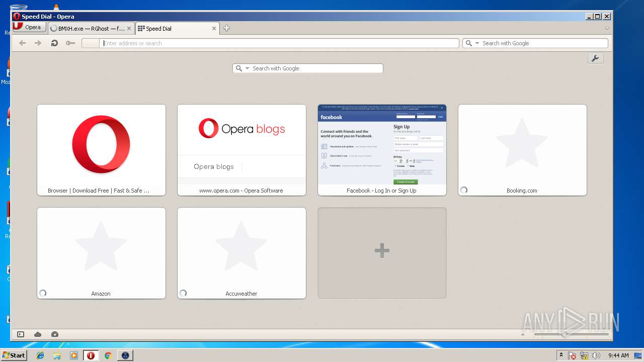
Task: Open Action Center flag tray icon
Action: [x=572, y=355]
